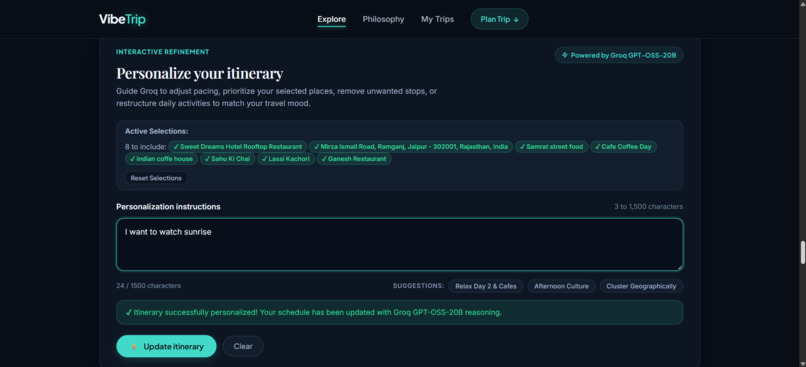Click the '8 to include:' text
Image resolution: width=806 pixels, height=367 pixels.
coord(145,147)
